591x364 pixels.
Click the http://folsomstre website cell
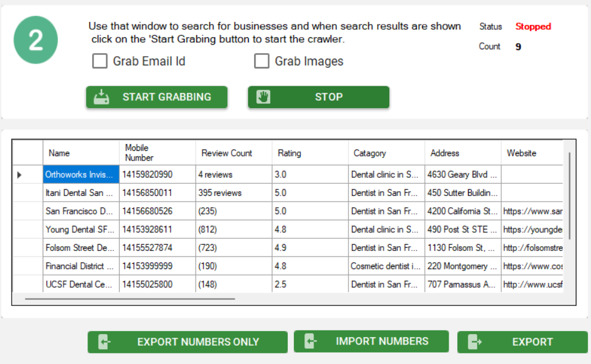(532, 247)
